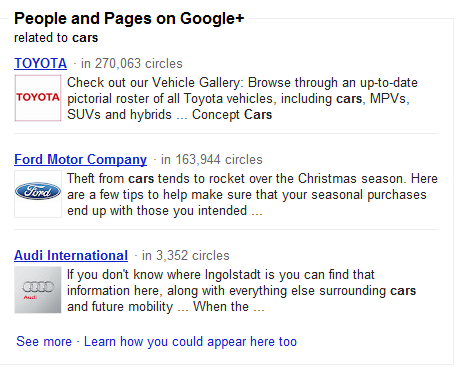
Task: Click the Toyota Vehicle Gallery description text
Action: 242,99
